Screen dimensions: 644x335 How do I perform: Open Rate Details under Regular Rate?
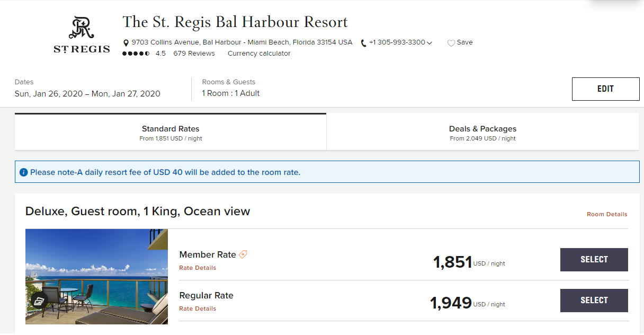(x=198, y=309)
